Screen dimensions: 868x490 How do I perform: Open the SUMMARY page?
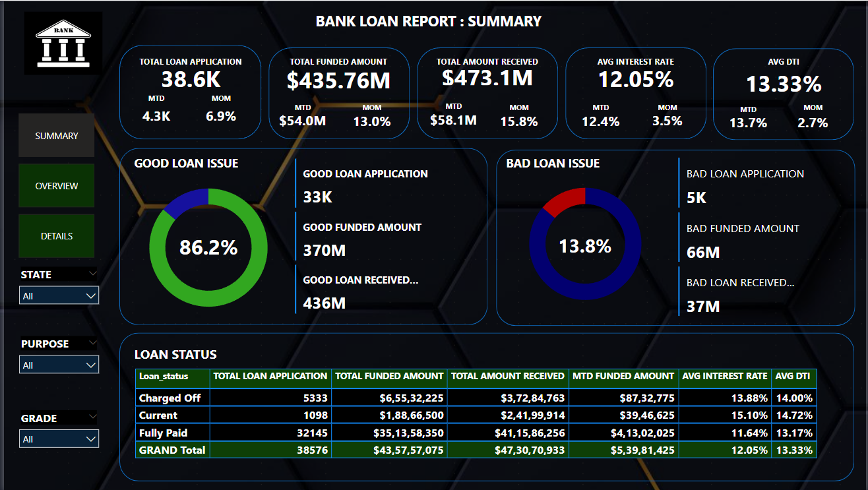point(57,136)
